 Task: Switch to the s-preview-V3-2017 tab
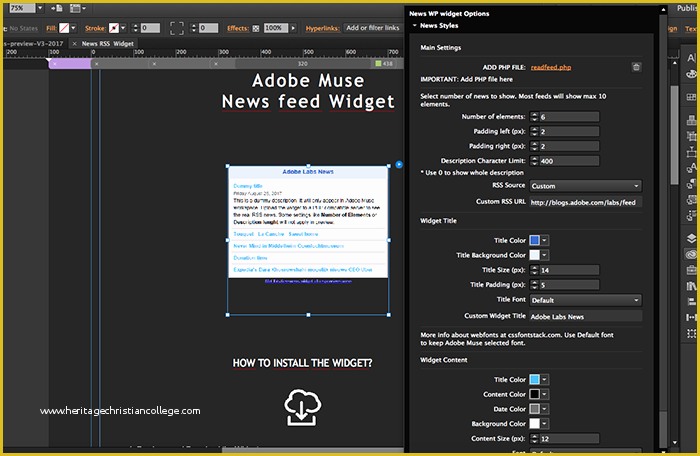click(x=34, y=44)
